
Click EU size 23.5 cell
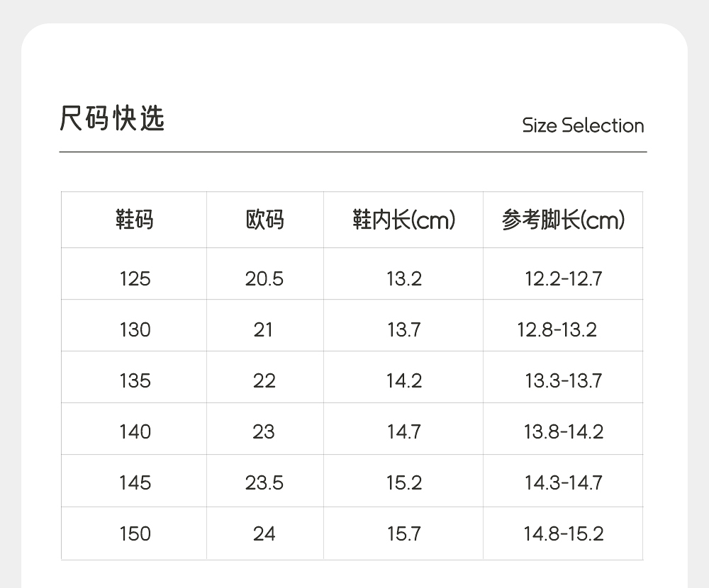(264, 482)
